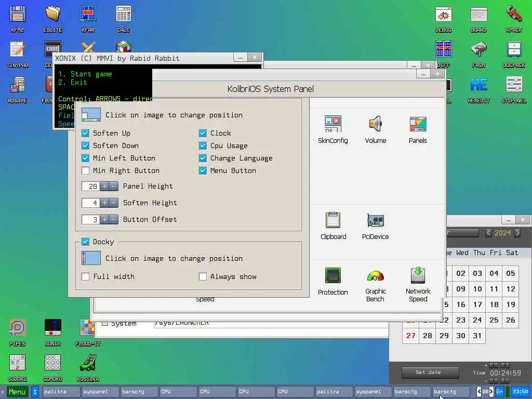
Task: Toggle the Cpu Usage checkbox
Action: [x=203, y=145]
